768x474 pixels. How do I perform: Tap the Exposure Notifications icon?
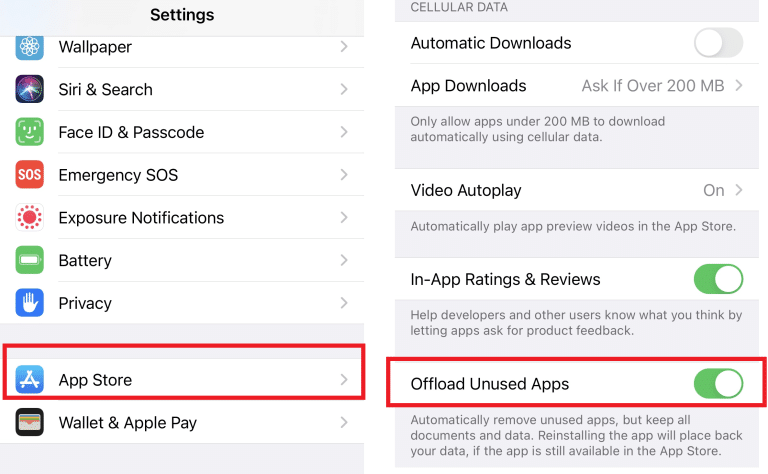[30, 217]
